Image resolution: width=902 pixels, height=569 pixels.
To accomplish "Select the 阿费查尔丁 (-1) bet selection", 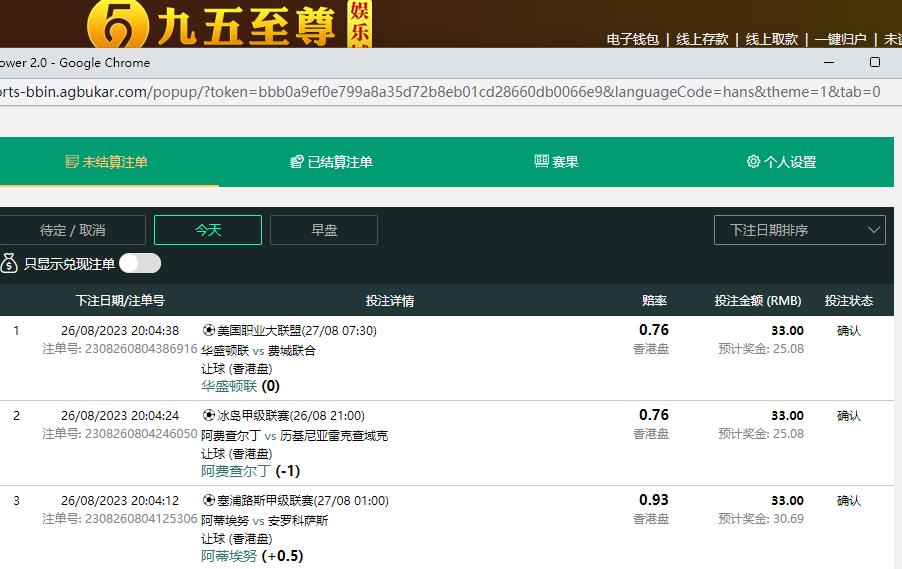I will coord(250,471).
